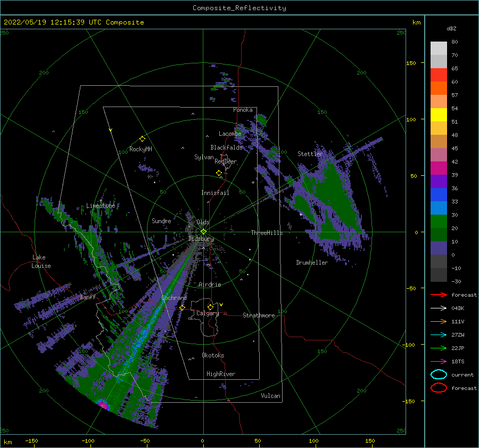Screen dimensions: 479x448
Task: Click the 2022/05/19 12:15:39 UTC timestamp
Action: pos(52,22)
